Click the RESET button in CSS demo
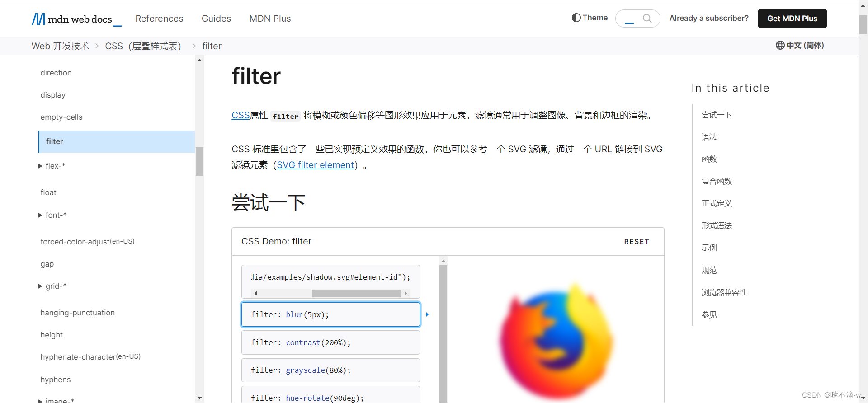Screen dimensions: 868x403 637,242
